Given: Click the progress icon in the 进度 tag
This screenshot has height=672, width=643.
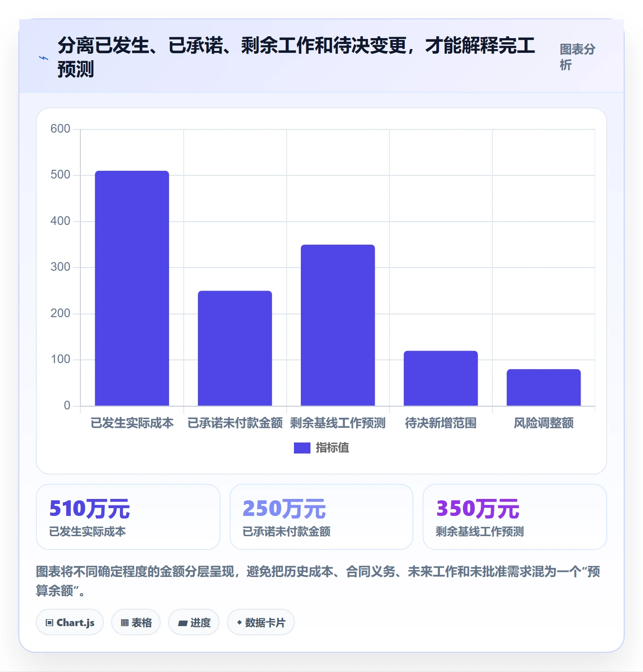Looking at the screenshot, I should pos(182,623).
